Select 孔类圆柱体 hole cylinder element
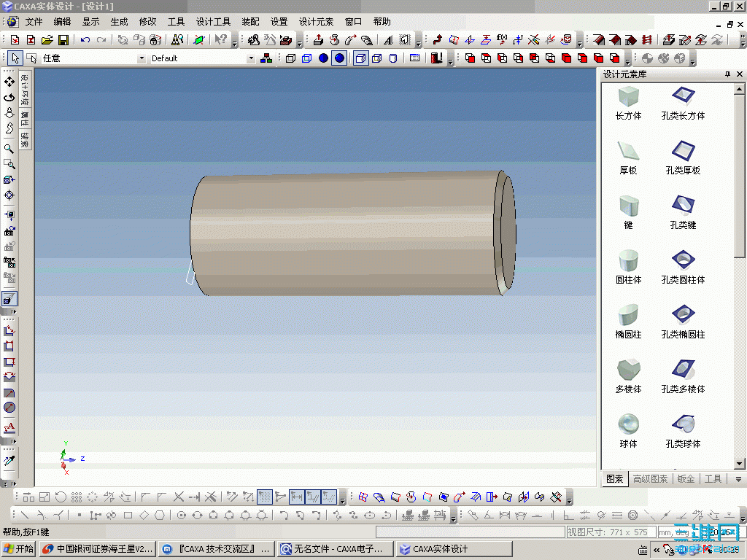 click(683, 268)
